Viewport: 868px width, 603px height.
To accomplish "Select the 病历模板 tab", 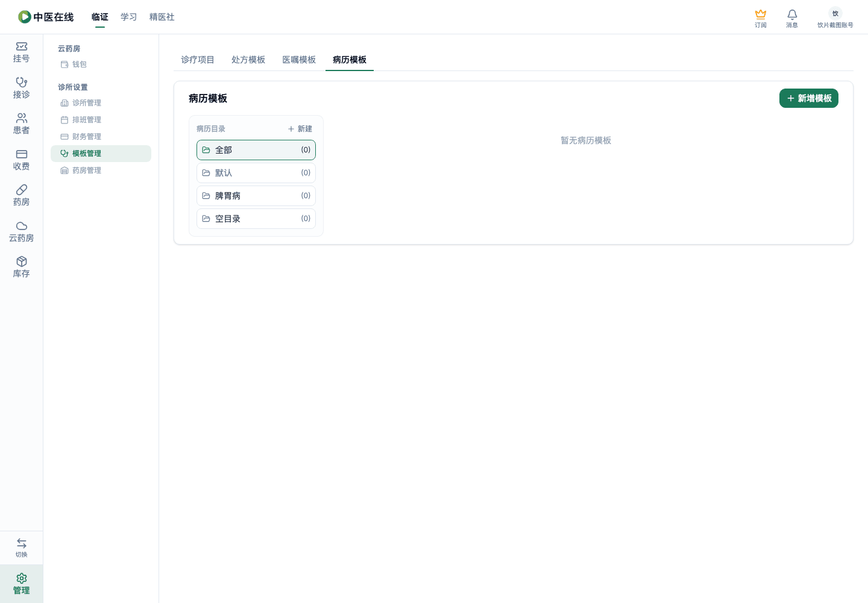I will pos(350,60).
